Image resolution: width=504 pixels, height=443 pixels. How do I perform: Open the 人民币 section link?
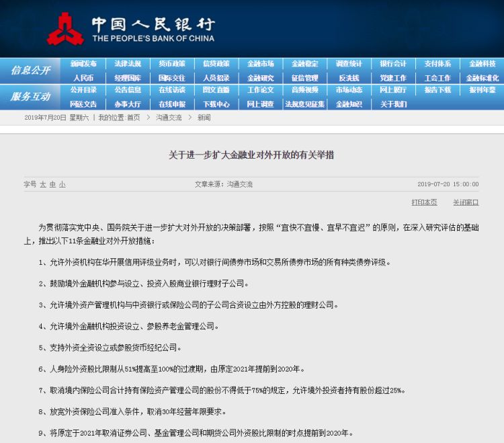83,77
